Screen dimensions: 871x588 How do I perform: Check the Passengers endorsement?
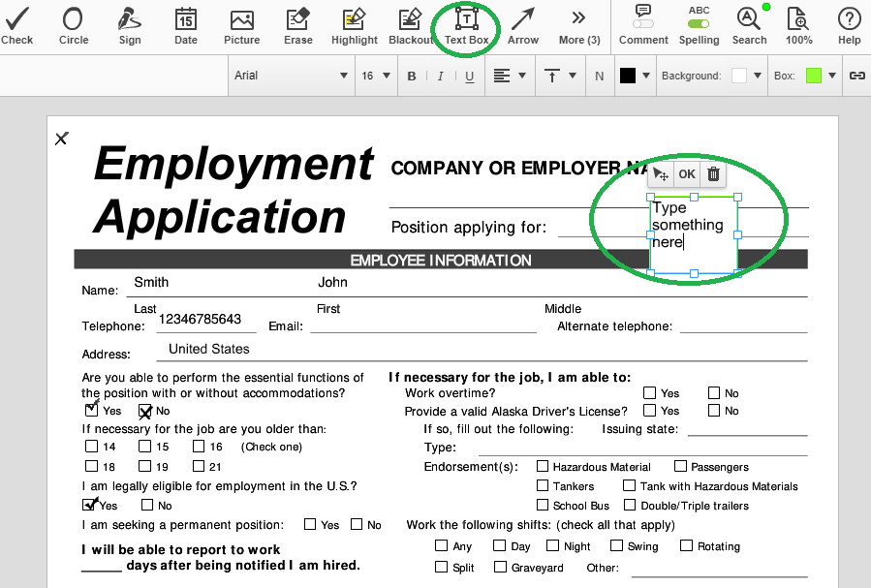point(680,466)
